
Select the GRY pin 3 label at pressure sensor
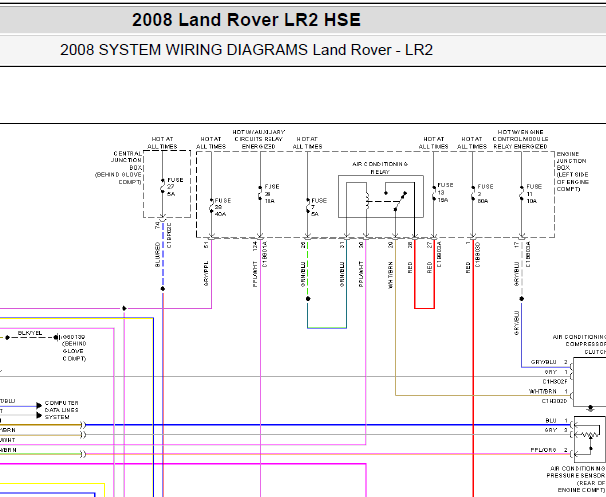tap(556, 430)
